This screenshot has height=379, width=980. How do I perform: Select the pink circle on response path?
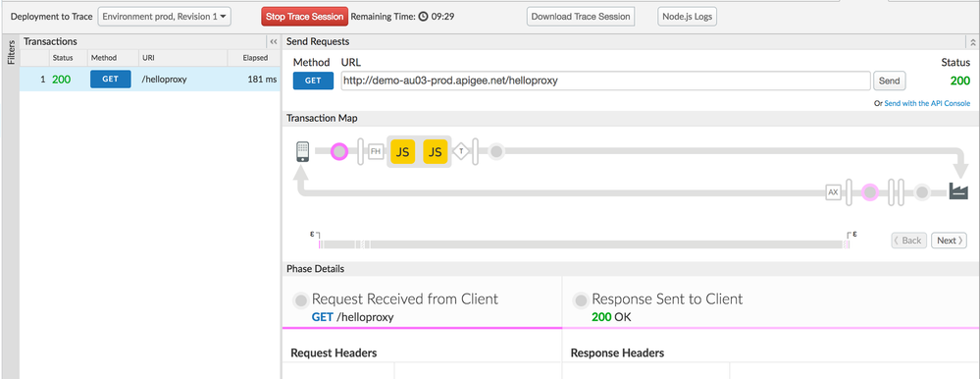(870, 192)
